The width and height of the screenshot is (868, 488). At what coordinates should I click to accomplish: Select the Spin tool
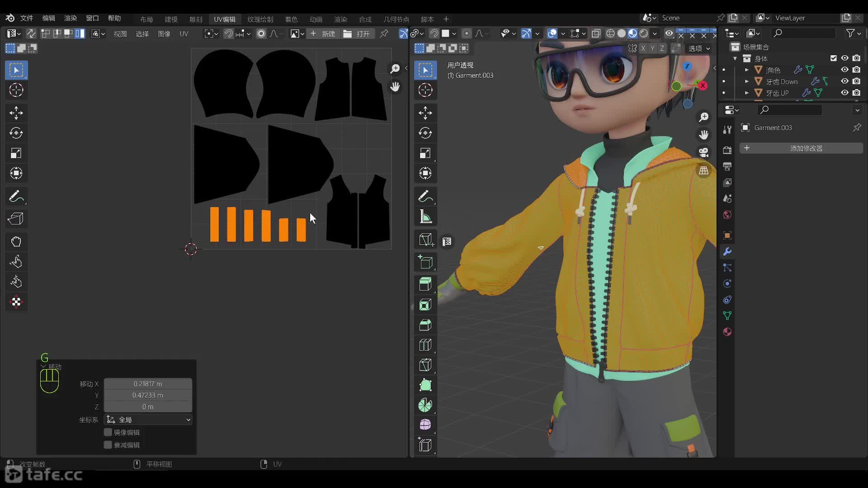[425, 405]
